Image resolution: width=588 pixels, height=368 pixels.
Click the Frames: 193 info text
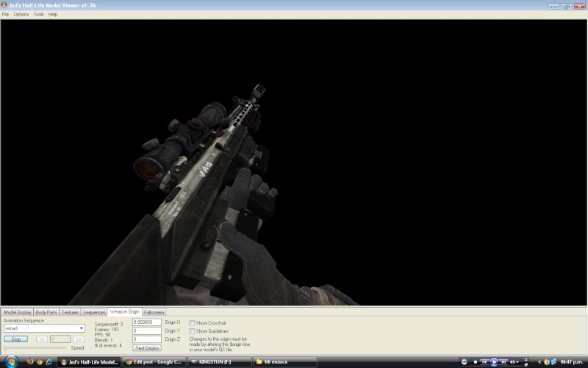coord(107,329)
